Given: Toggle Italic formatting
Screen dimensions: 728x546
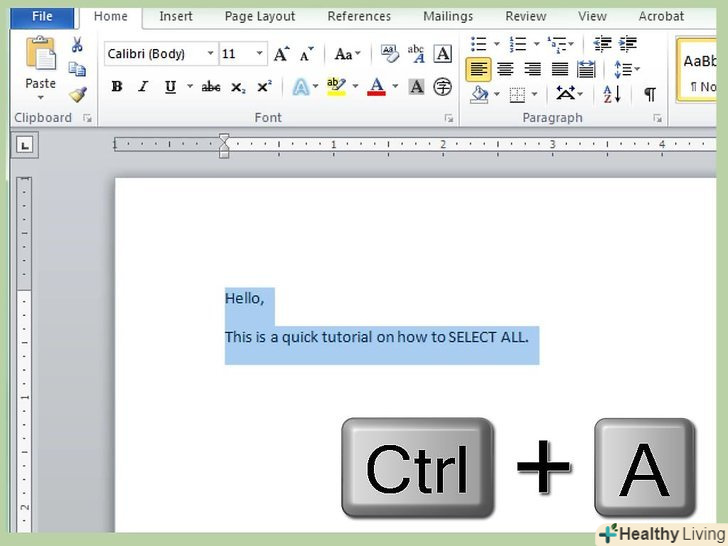Looking at the screenshot, I should pos(143,86).
